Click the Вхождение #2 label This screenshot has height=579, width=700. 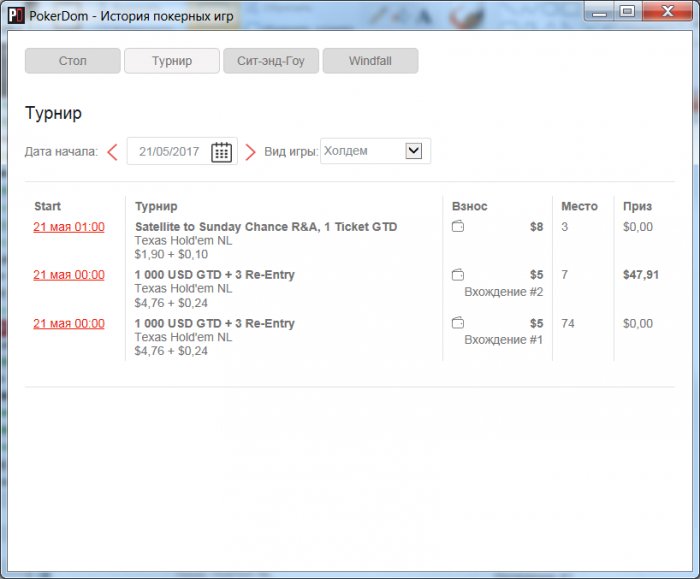point(504,292)
